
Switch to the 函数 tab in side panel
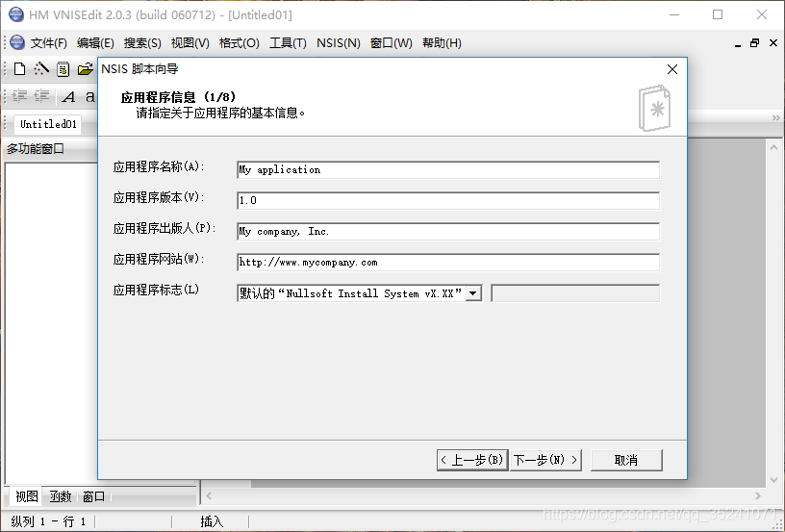(x=61, y=496)
